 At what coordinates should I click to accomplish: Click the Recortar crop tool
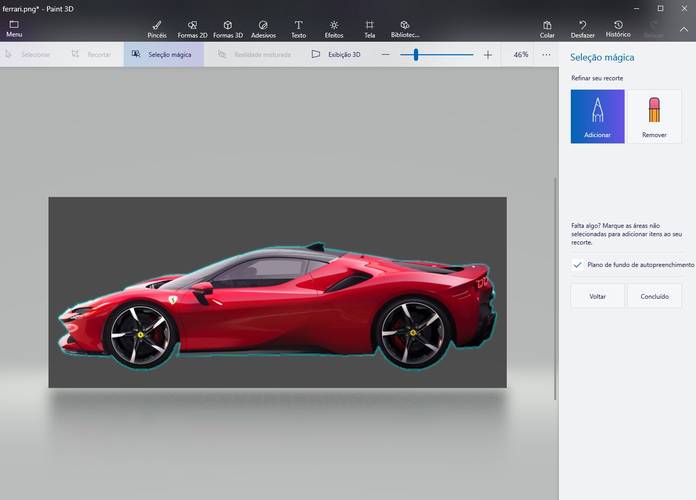point(91,54)
